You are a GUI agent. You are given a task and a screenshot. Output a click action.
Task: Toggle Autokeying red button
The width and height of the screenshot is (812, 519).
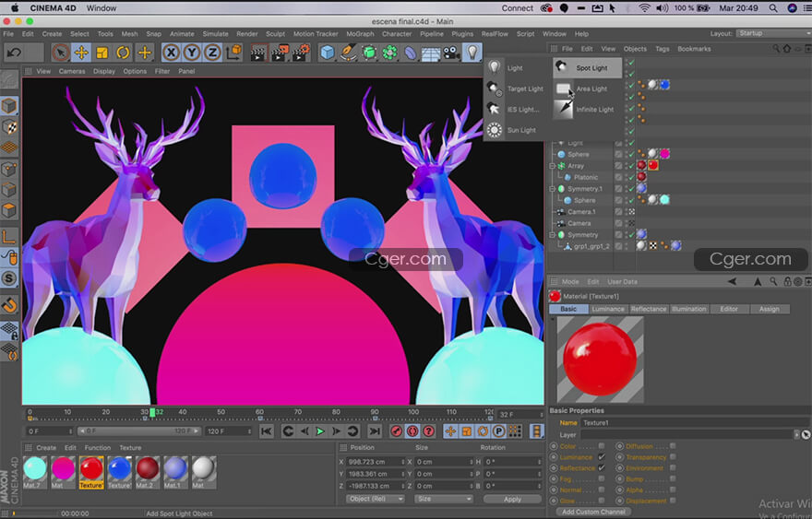click(x=412, y=431)
